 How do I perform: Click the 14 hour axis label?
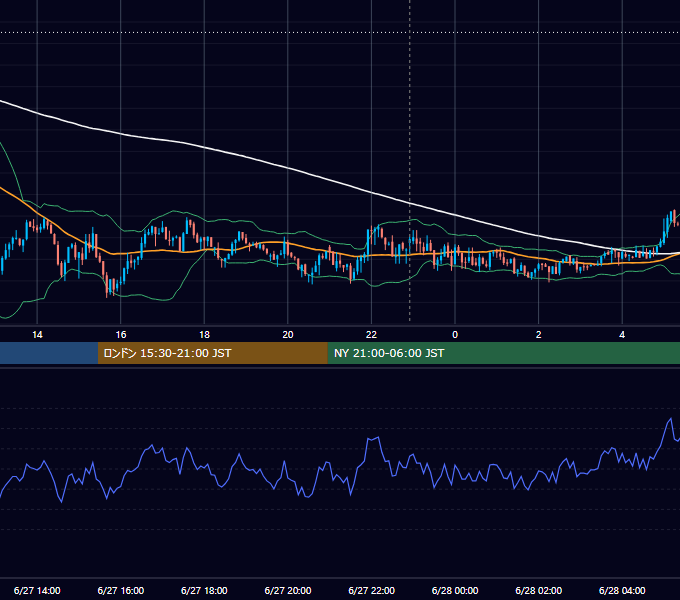[37, 335]
